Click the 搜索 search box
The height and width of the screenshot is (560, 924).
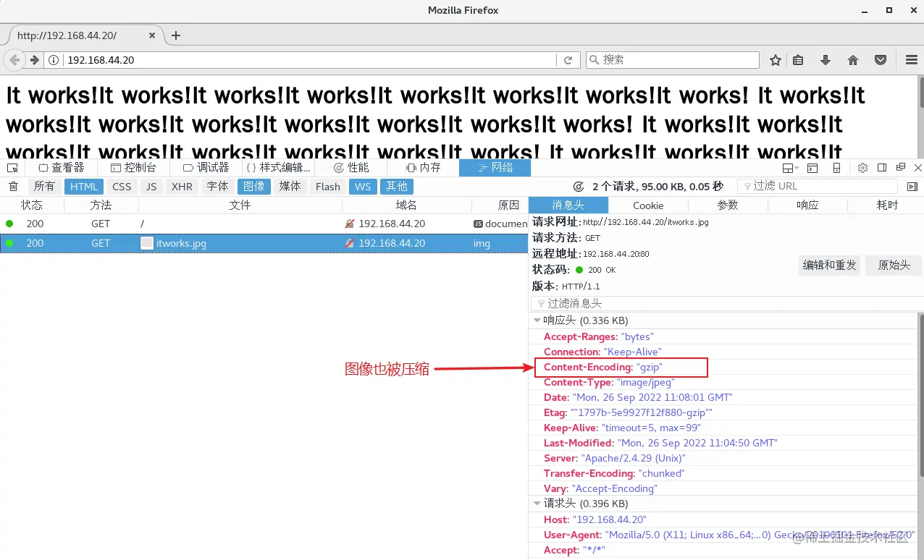[x=673, y=60]
